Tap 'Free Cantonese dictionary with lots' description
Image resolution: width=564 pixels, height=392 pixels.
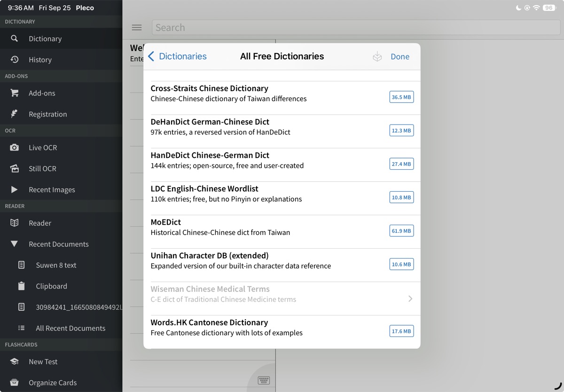(x=227, y=332)
